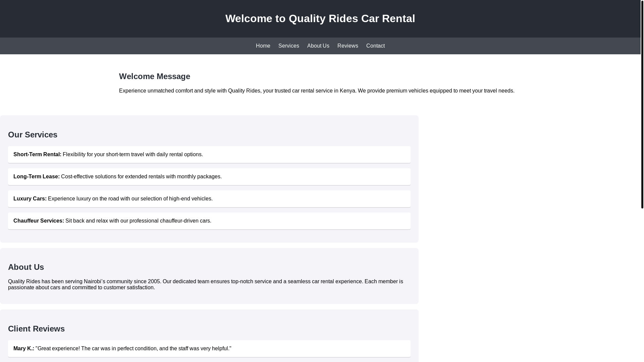This screenshot has width=644, height=362.
Task: Click the 'Our Services' heading
Action: 33,135
